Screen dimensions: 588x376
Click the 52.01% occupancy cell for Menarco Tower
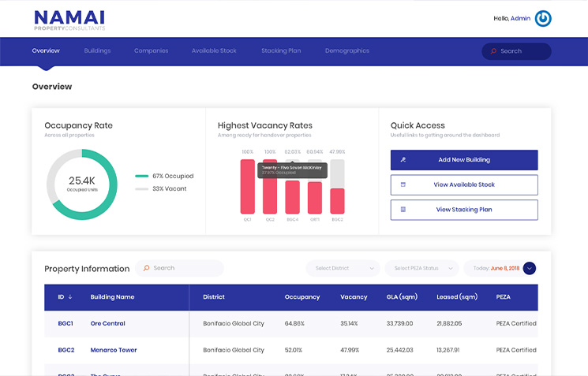(x=294, y=350)
